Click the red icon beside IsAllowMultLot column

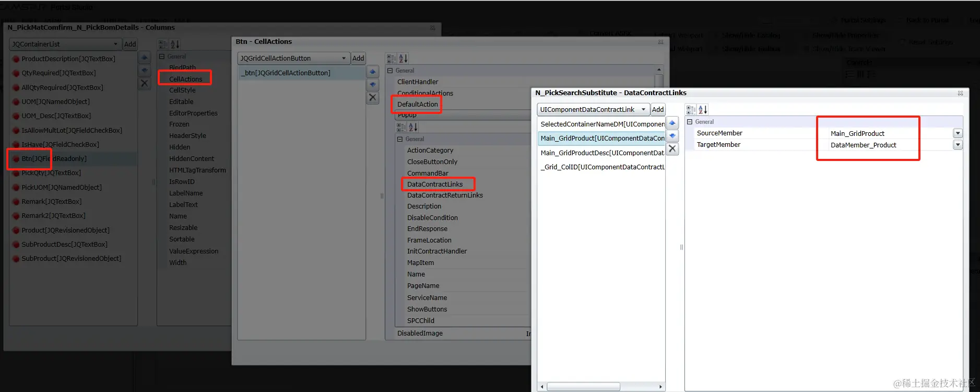[16, 131]
